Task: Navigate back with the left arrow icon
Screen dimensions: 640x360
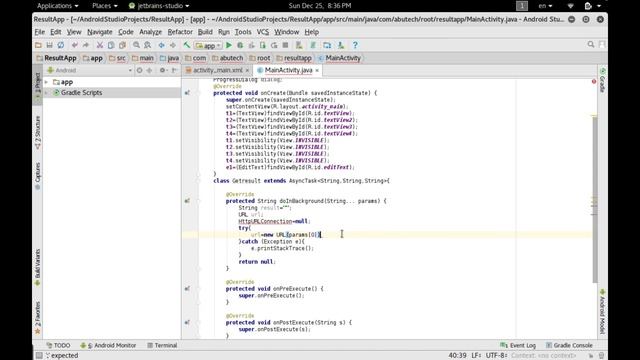Action: (x=162, y=45)
